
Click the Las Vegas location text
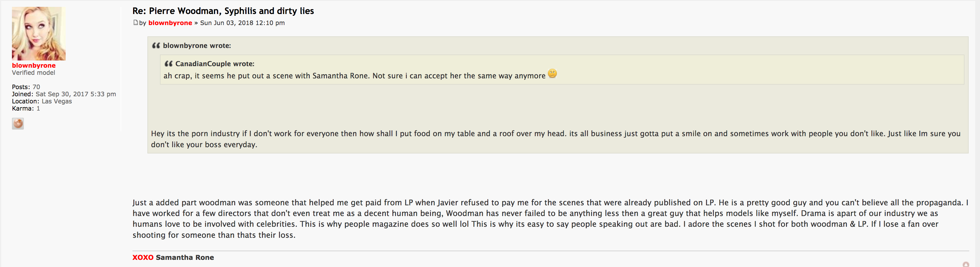tap(57, 101)
